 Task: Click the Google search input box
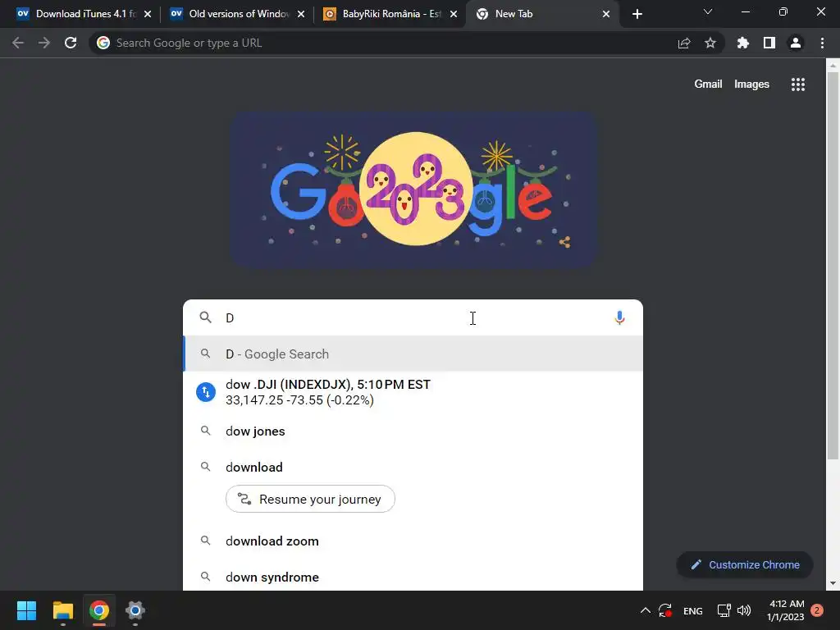413,317
